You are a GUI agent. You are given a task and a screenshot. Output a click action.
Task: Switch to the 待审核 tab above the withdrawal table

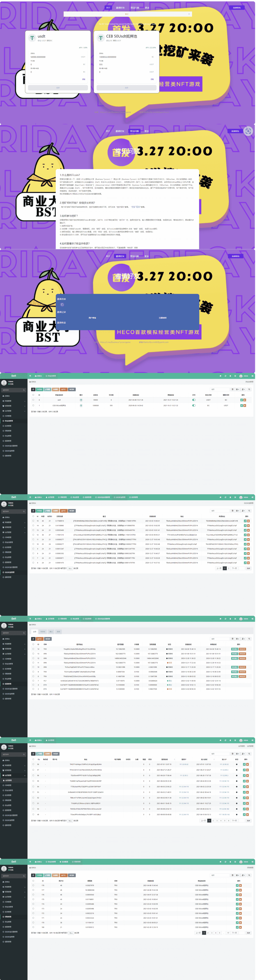(x=43, y=632)
